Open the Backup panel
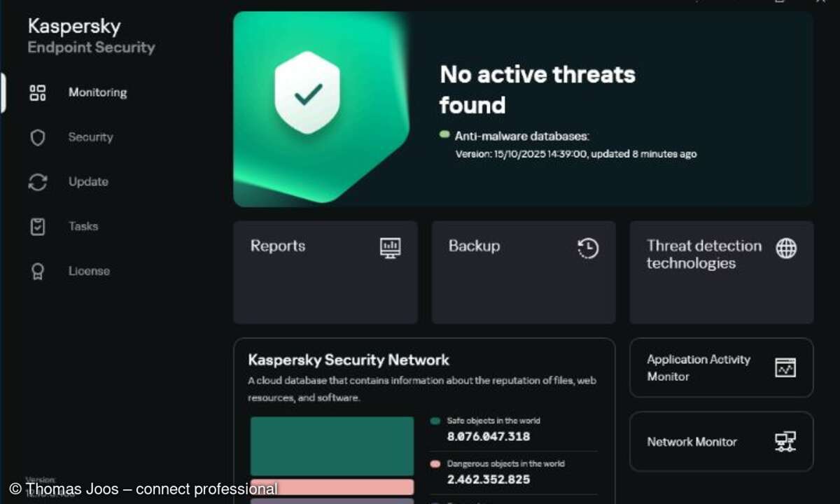840x504 pixels. tap(523, 272)
